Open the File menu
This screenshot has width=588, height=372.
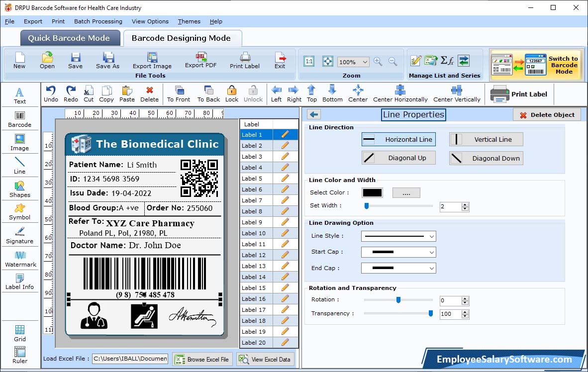pyautogui.click(x=9, y=21)
